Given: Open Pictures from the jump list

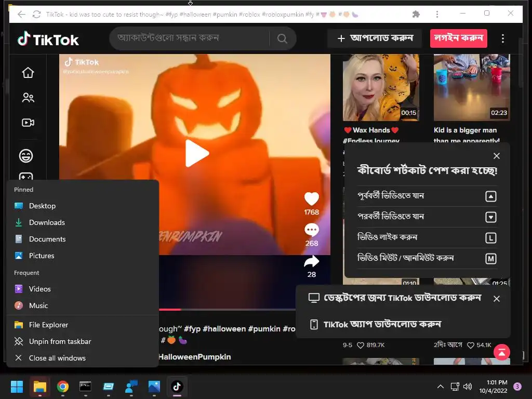Looking at the screenshot, I should click(83, 256).
